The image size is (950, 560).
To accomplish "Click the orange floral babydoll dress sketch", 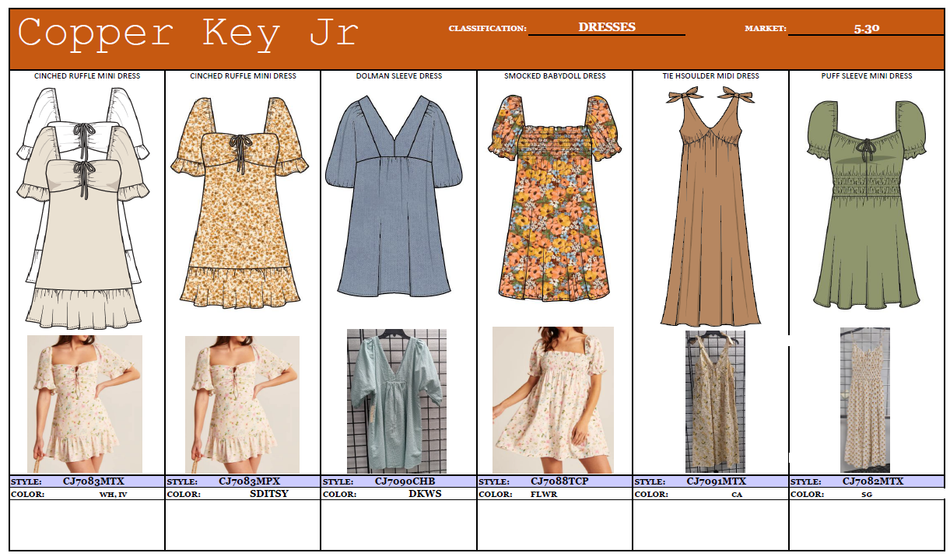I will pyautogui.click(x=555, y=197).
